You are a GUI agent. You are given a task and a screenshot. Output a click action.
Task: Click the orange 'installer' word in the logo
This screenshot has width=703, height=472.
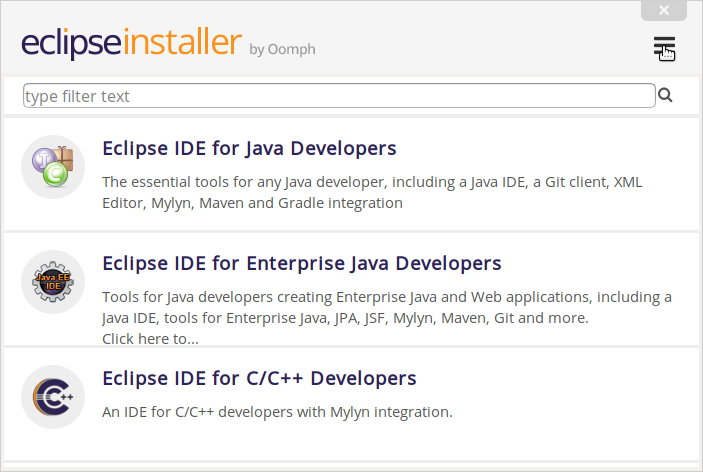(x=182, y=44)
